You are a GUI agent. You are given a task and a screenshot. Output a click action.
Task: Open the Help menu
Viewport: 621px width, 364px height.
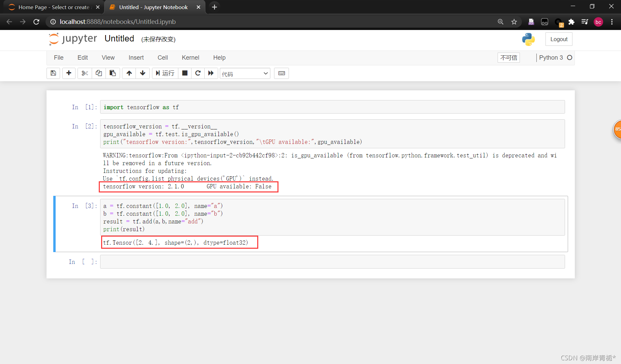click(219, 58)
